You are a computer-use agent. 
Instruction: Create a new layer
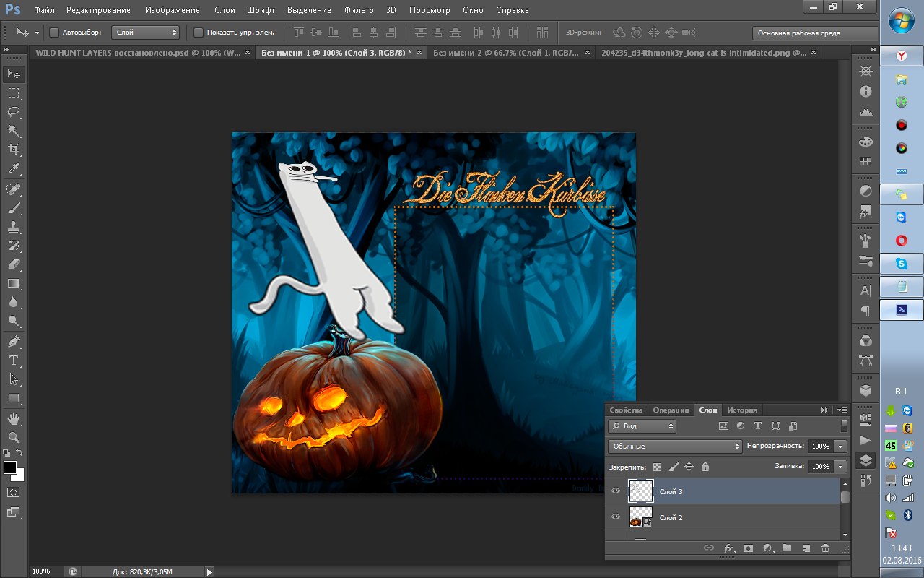[806, 548]
